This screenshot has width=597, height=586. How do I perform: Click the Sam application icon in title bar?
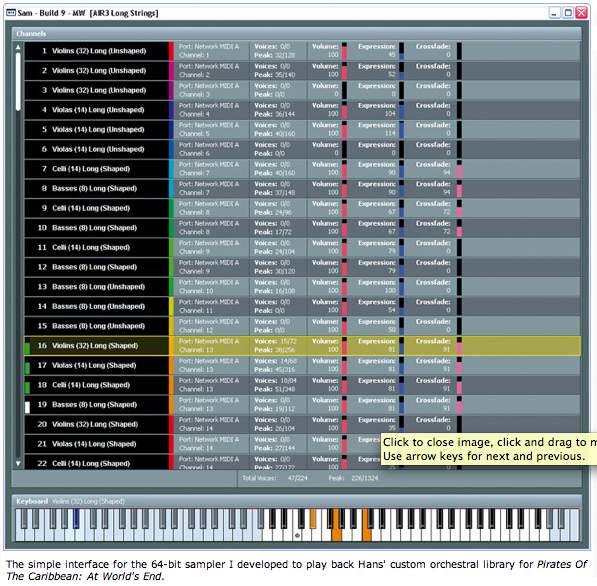pos(11,13)
